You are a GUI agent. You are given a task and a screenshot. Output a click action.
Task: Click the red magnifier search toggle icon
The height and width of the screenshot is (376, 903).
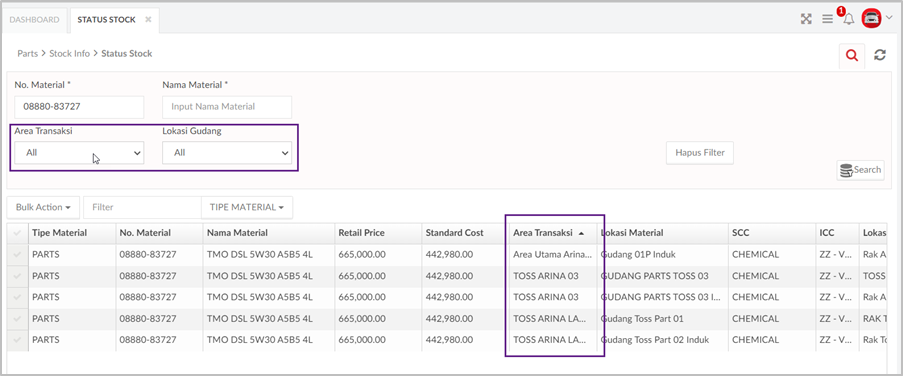pos(852,55)
